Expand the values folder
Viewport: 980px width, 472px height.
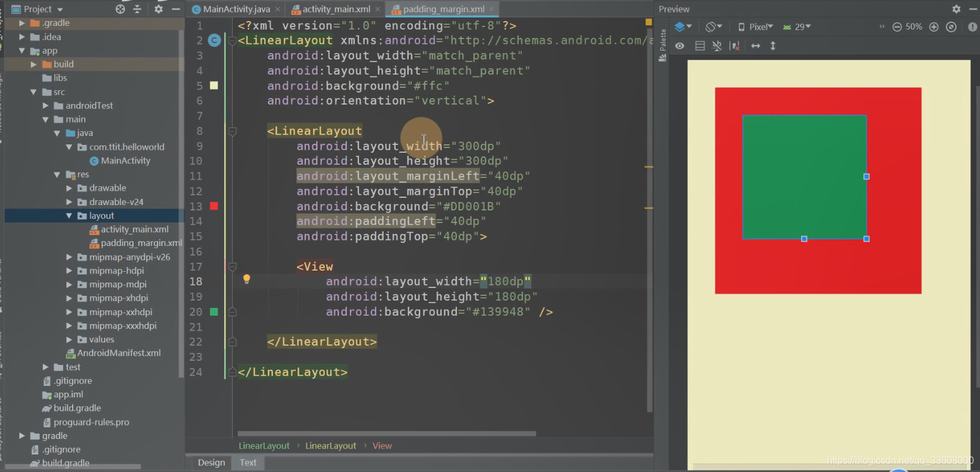tap(69, 340)
